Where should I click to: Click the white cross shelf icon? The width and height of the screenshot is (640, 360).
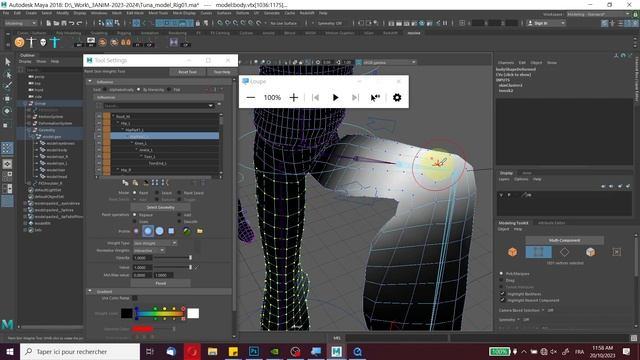(31, 42)
